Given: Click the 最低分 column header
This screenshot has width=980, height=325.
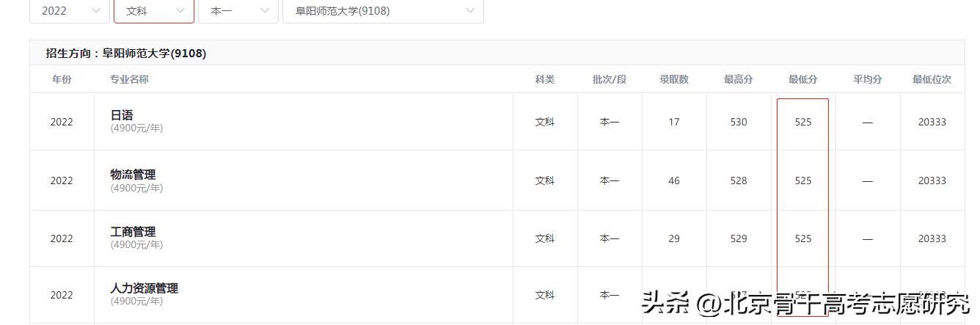Looking at the screenshot, I should (802, 79).
